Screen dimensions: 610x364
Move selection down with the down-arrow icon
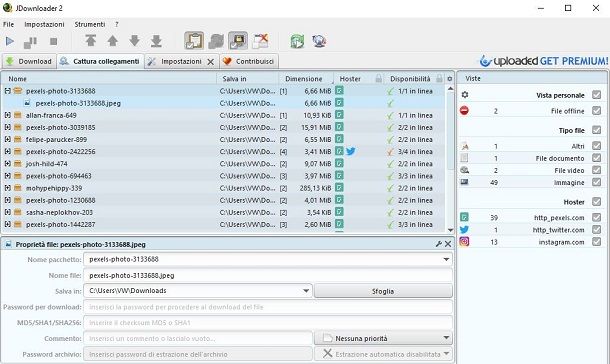[x=134, y=40]
